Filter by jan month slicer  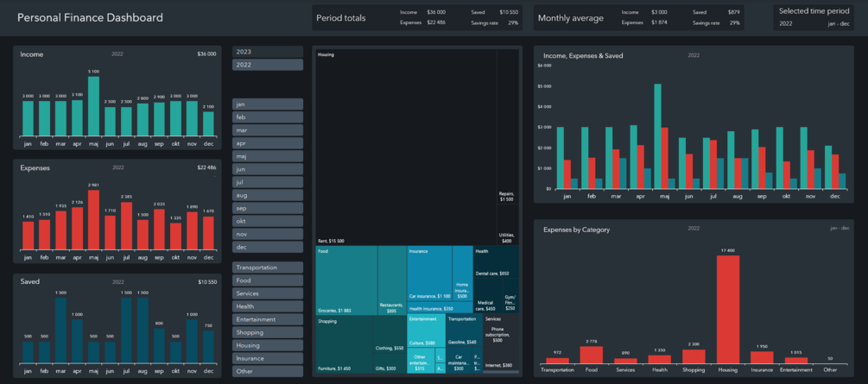tap(268, 104)
